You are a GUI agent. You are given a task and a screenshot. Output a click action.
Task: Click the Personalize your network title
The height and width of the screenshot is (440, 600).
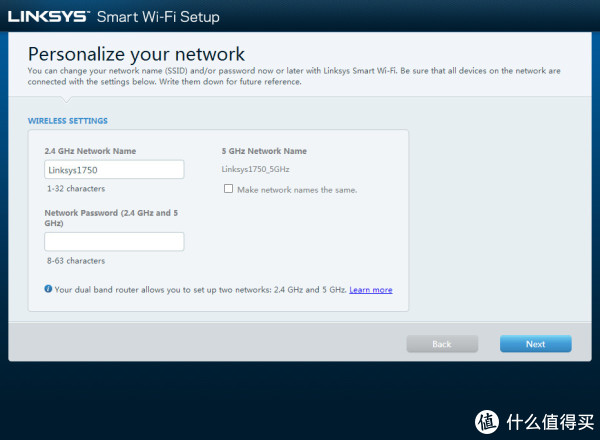point(136,54)
